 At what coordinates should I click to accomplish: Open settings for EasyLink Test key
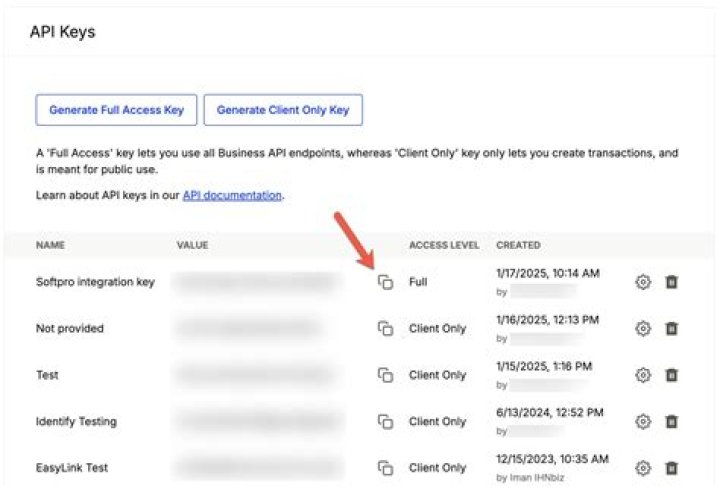pyautogui.click(x=643, y=468)
